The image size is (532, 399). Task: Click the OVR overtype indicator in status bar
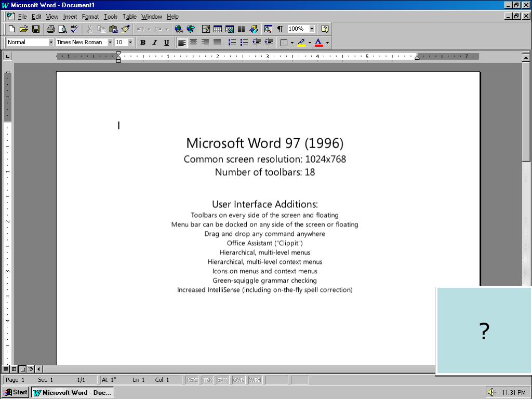tap(238, 380)
